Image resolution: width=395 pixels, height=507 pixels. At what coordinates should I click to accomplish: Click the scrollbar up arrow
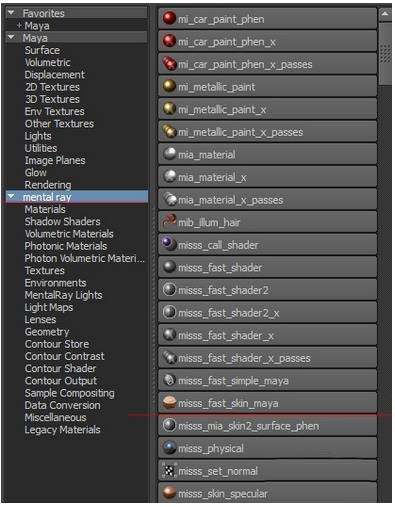[385, 14]
